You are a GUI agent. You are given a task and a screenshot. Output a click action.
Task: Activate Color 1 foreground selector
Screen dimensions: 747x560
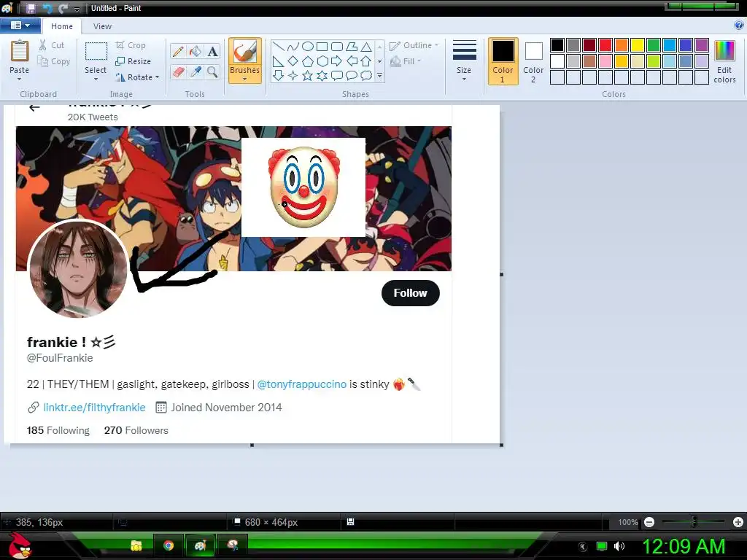503,61
